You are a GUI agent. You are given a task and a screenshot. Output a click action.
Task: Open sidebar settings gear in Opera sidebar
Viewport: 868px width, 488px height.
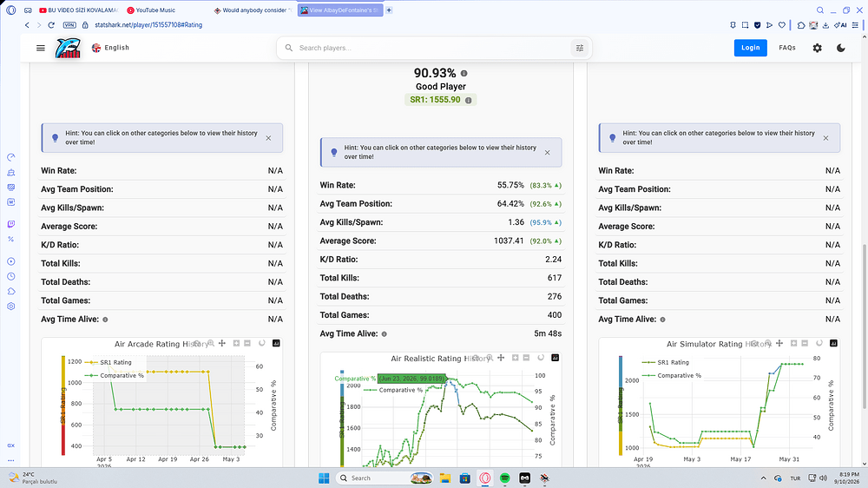coord(11,307)
